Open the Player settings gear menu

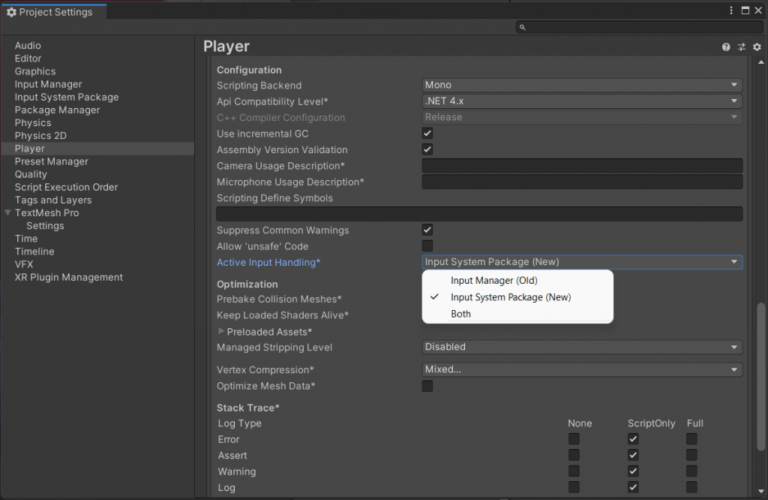click(757, 47)
